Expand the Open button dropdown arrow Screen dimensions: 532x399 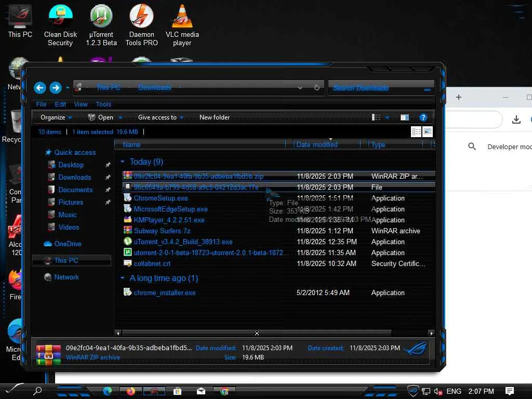pyautogui.click(x=120, y=118)
